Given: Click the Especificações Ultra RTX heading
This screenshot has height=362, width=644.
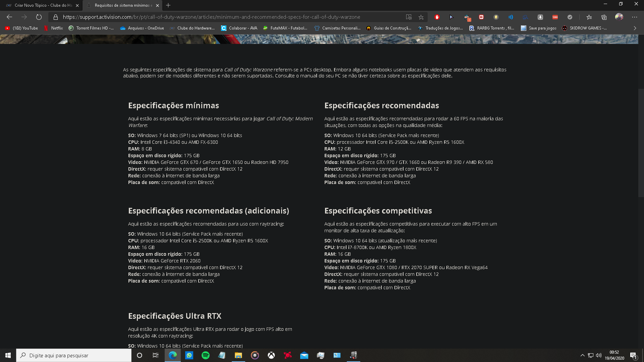Looking at the screenshot, I should (175, 316).
